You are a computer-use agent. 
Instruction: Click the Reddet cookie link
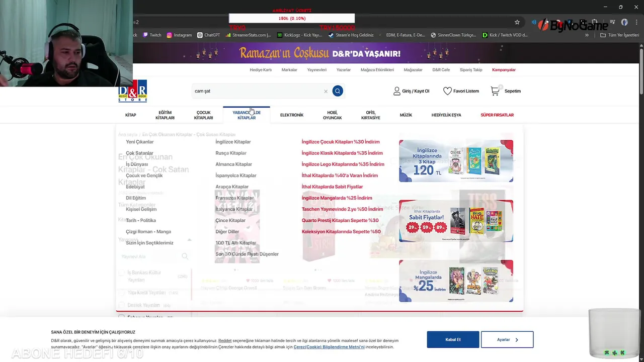[x=225, y=341]
